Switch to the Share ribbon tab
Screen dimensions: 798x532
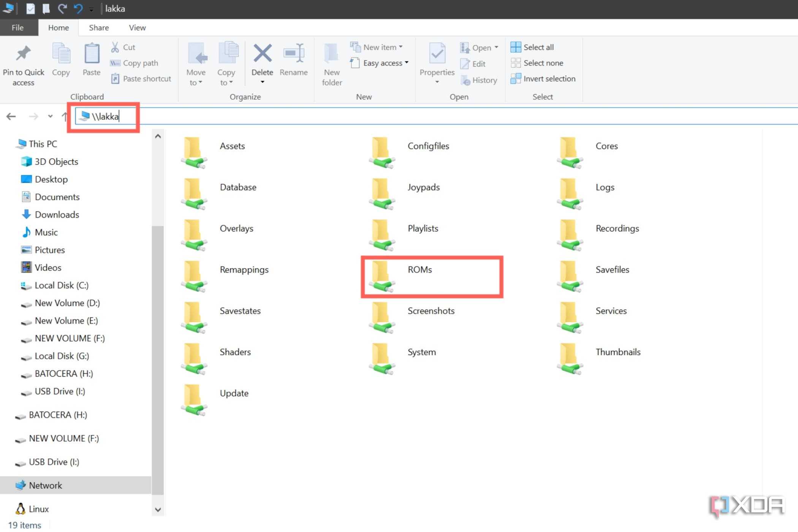99,28
